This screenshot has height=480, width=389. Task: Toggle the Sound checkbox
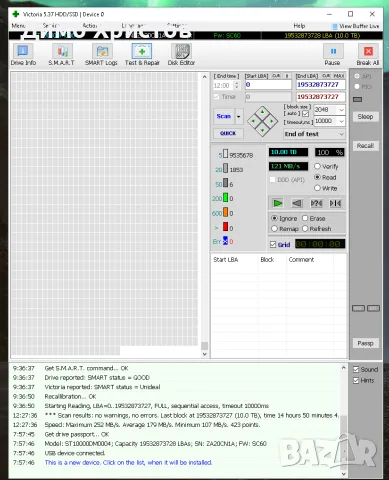(x=356, y=369)
